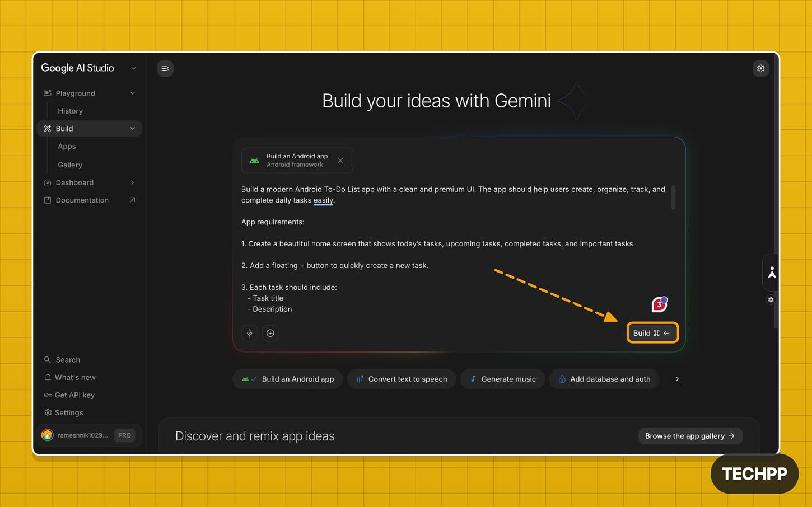Click the red extension badge icon in the prompt
This screenshot has height=507, width=812.
click(x=660, y=304)
